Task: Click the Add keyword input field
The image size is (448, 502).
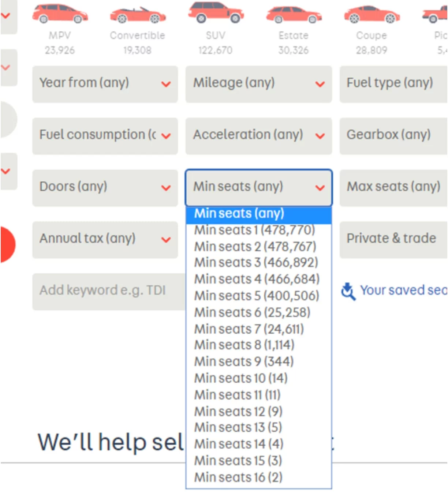Action: pyautogui.click(x=109, y=291)
